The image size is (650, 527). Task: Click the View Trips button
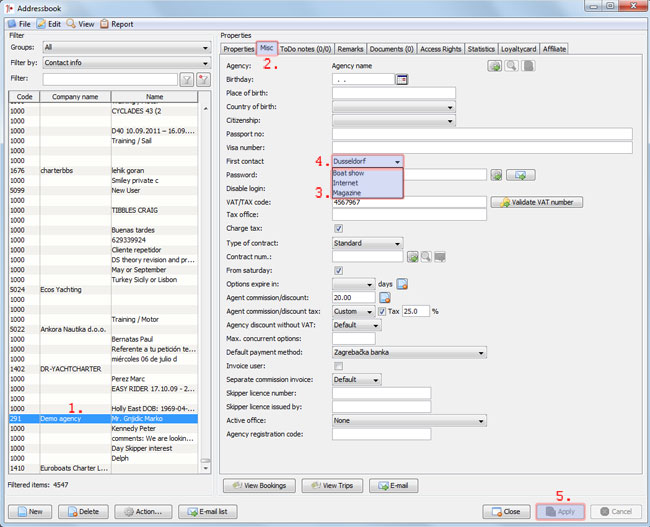[x=332, y=486]
